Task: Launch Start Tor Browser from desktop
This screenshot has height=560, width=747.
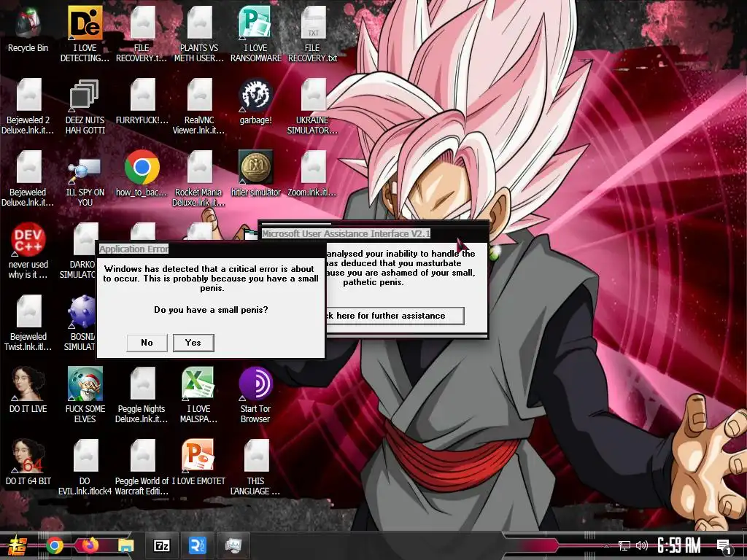Action: [x=256, y=395]
